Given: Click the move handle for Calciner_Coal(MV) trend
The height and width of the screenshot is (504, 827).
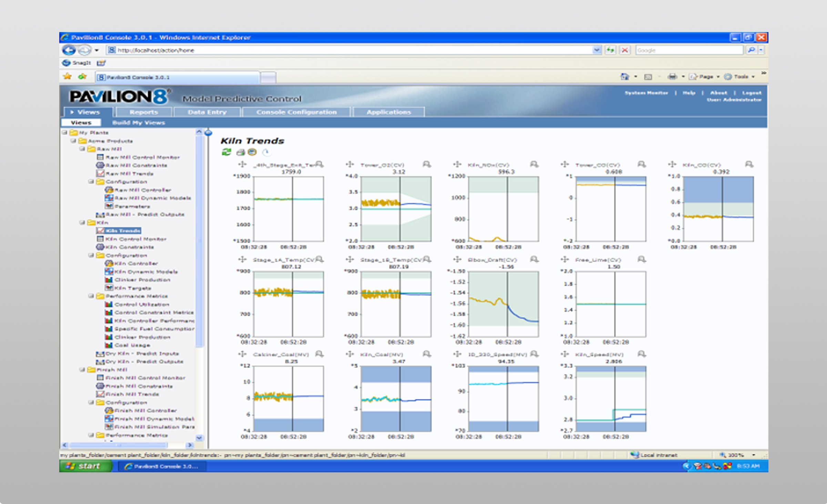Looking at the screenshot, I should [242, 354].
